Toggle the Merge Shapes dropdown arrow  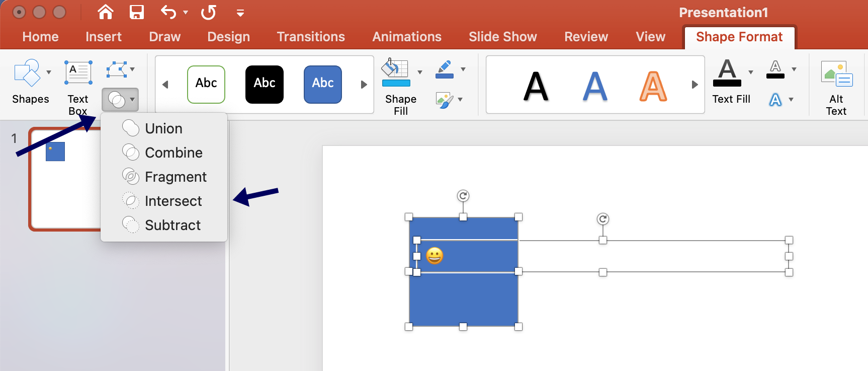click(132, 100)
